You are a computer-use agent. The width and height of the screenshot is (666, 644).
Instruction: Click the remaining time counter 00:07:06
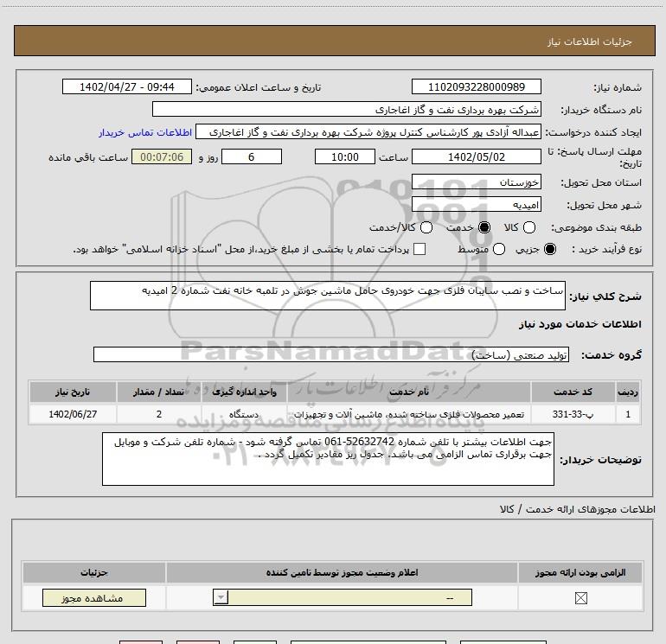(162, 156)
